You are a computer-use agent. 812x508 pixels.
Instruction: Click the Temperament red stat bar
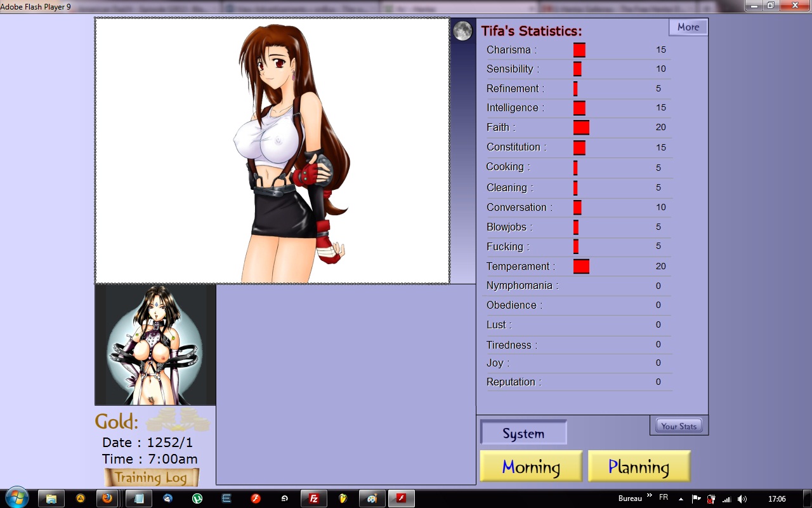[581, 266]
